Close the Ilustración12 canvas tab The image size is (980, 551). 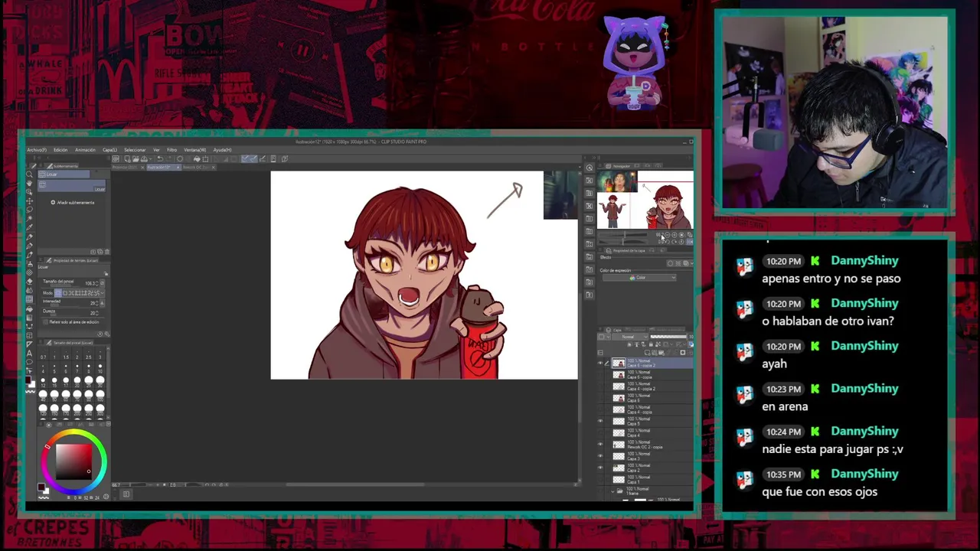pyautogui.click(x=178, y=168)
